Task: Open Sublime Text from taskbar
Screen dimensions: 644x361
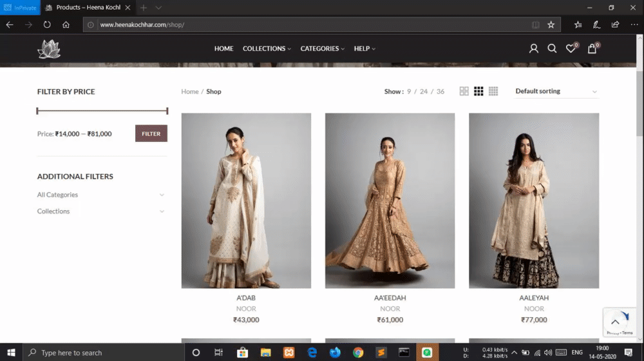Action: coord(381,353)
